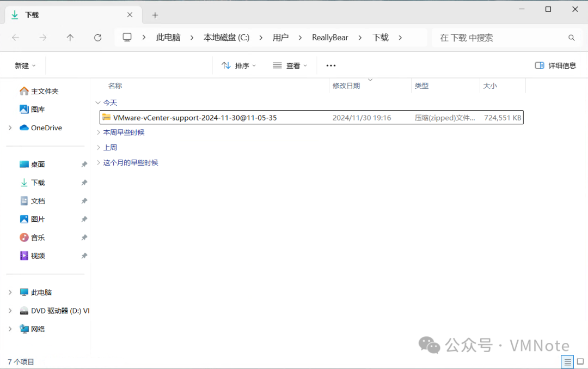Open 图库 in the sidebar
Viewport: 588px width, 369px height.
coord(32,109)
